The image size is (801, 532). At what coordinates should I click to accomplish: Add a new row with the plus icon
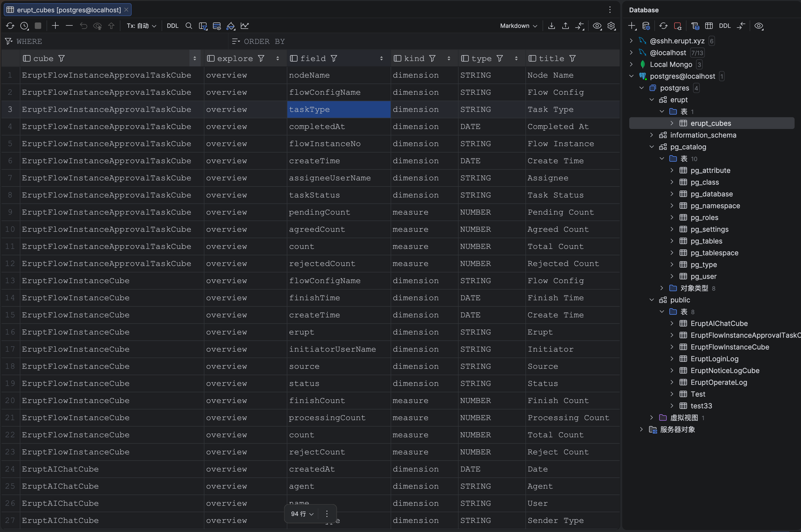point(55,26)
